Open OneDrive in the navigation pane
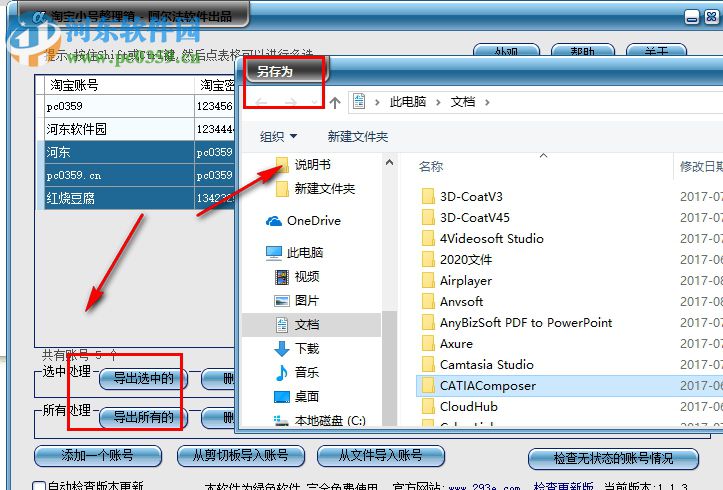Screen dimensions: 723x490 pos(303,221)
